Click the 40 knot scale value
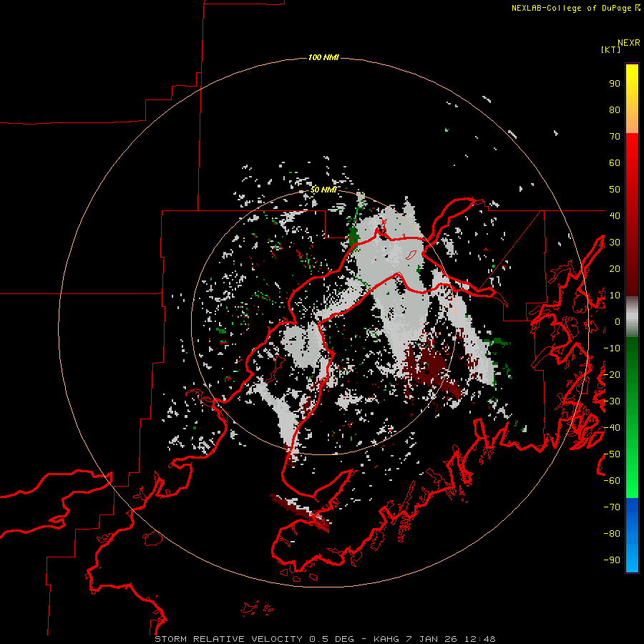644x644 pixels. coord(615,215)
